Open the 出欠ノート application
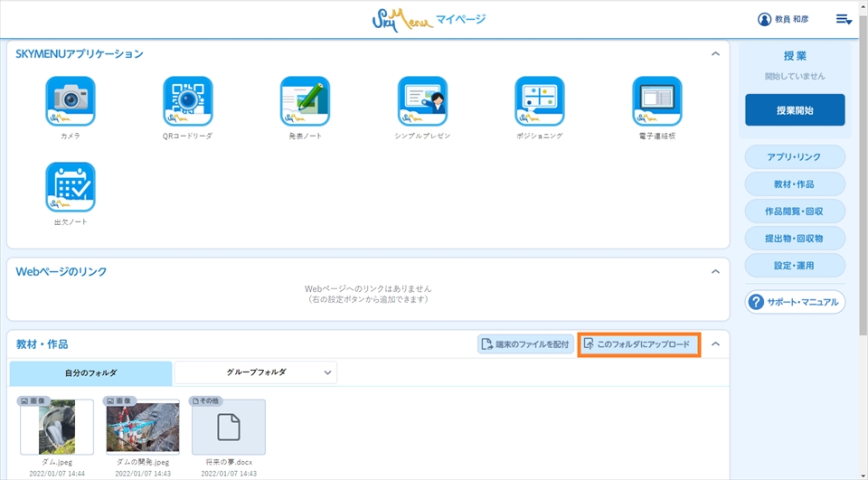 coord(71,187)
